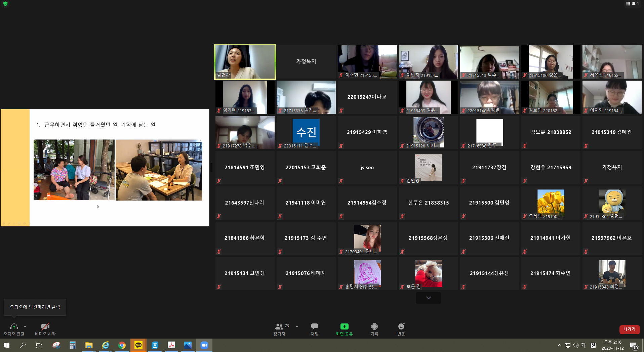Click the red 나가기 leave button
This screenshot has height=352, width=644.
629,329
